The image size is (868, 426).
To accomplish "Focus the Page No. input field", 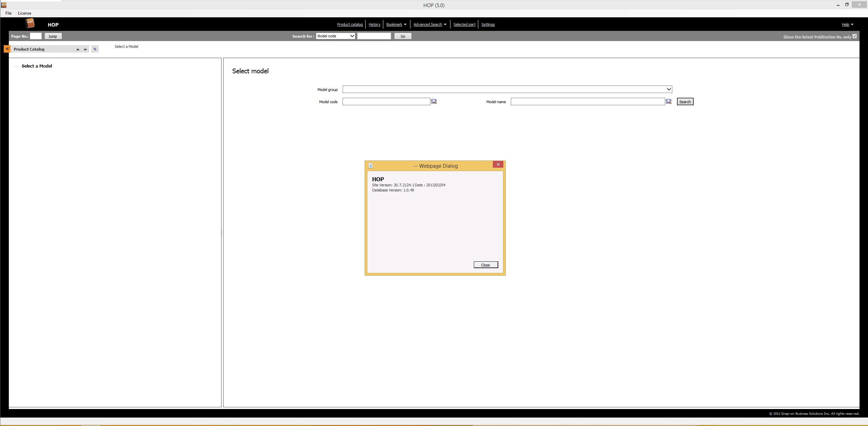I will [x=36, y=36].
